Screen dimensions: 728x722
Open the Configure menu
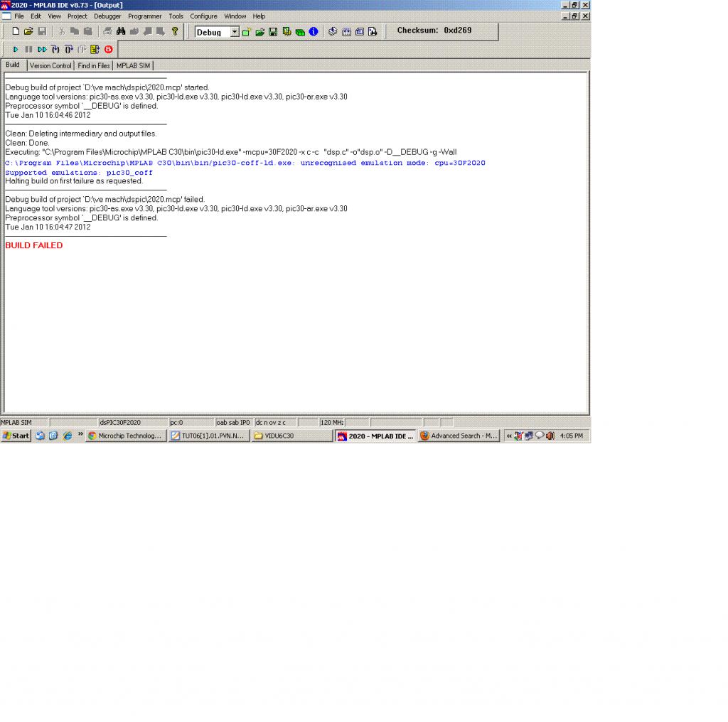tap(203, 16)
